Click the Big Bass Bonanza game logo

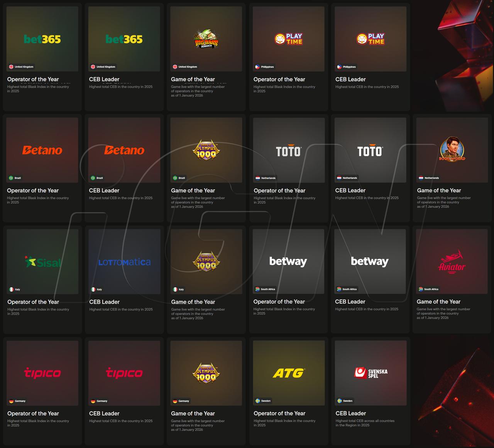click(x=206, y=39)
